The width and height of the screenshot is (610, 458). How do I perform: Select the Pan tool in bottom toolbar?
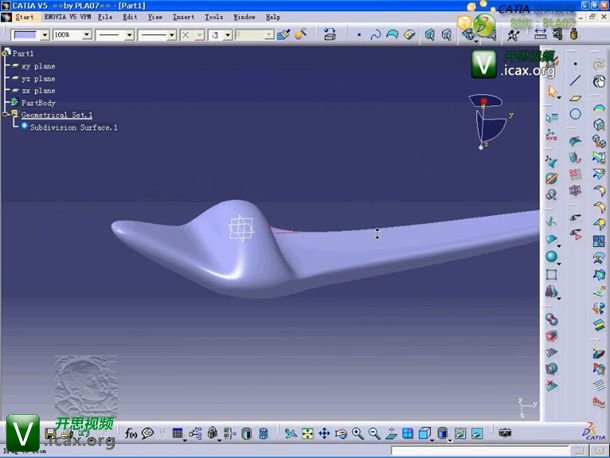point(324,434)
